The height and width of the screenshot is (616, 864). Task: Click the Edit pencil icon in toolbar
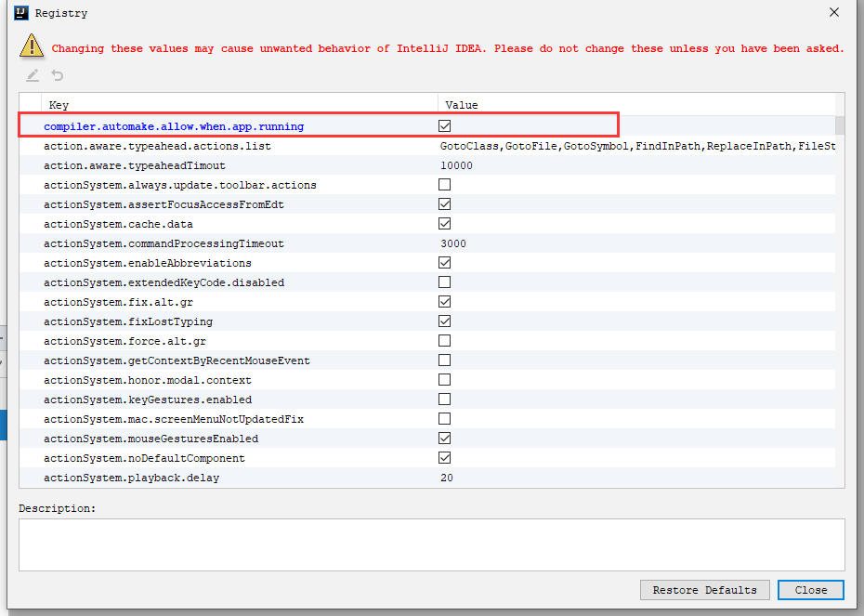[33, 75]
